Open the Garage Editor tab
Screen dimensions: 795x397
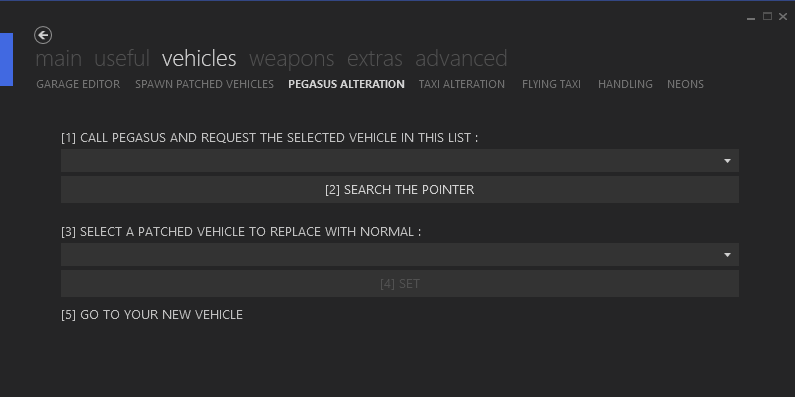(78, 84)
